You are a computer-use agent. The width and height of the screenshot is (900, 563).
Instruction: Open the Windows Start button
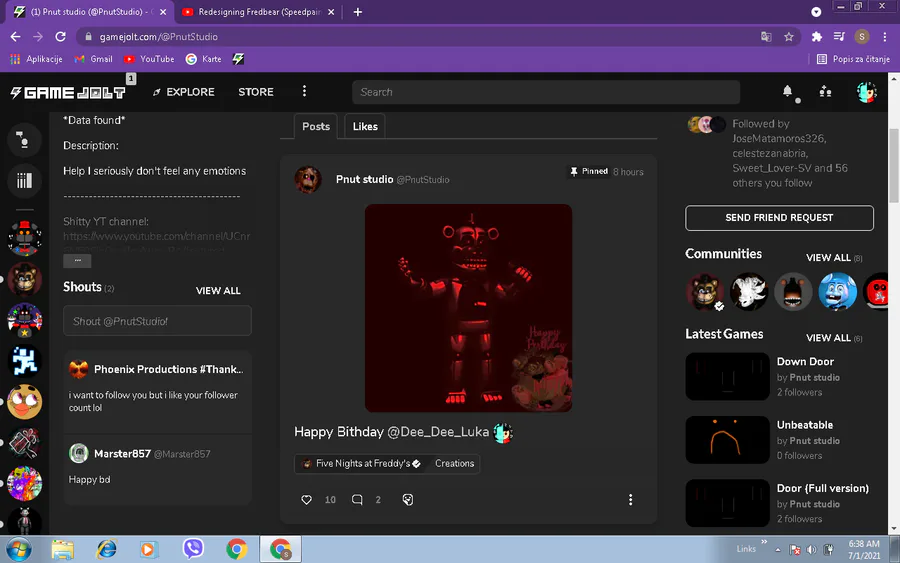pos(19,550)
